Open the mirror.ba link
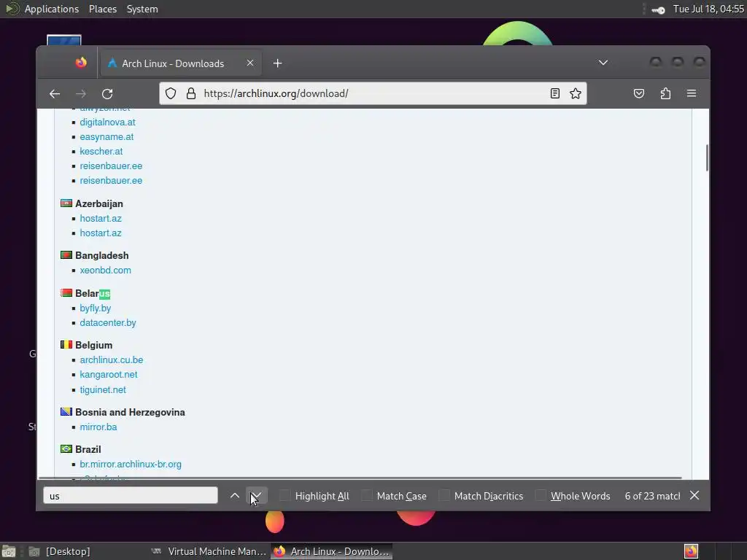Screen dimensions: 747x560 coord(98,427)
